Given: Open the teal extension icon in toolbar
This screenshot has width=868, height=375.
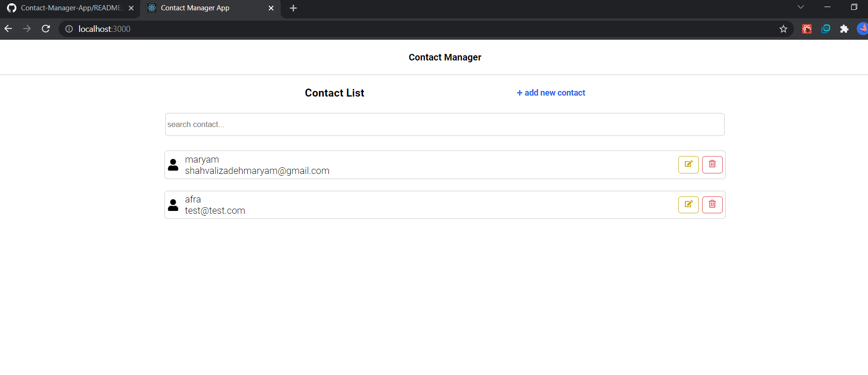Looking at the screenshot, I should click(825, 29).
